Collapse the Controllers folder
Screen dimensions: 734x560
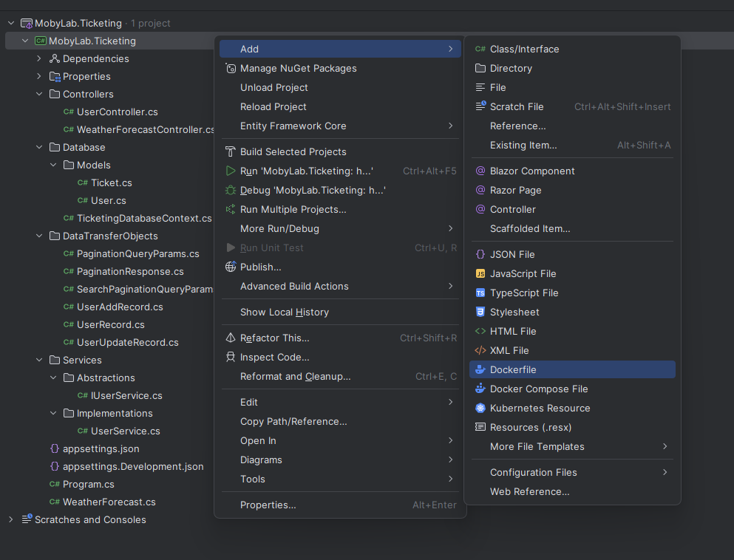[39, 94]
